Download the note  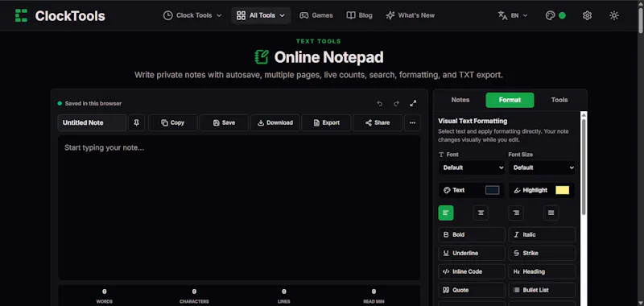click(x=275, y=123)
